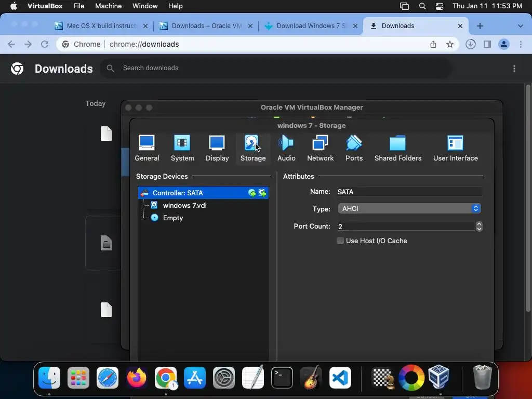The image size is (532, 399).
Task: Open Shared Folders settings category
Action: tap(397, 148)
